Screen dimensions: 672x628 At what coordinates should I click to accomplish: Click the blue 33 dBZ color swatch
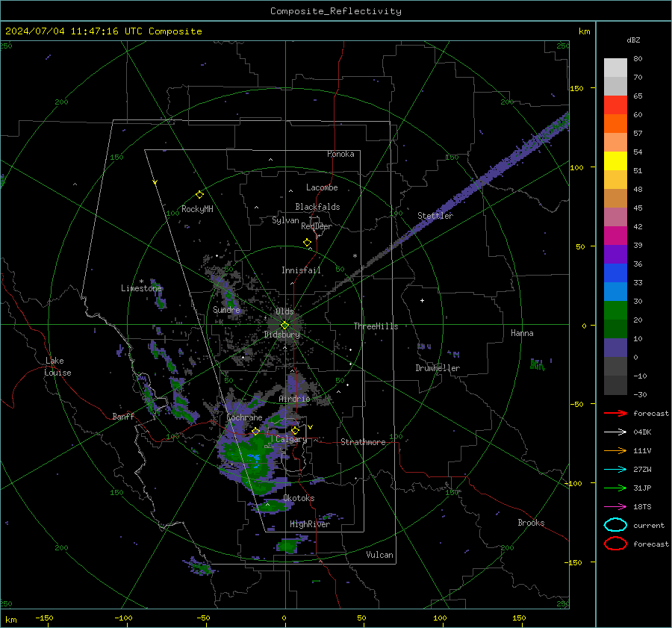coord(615,273)
